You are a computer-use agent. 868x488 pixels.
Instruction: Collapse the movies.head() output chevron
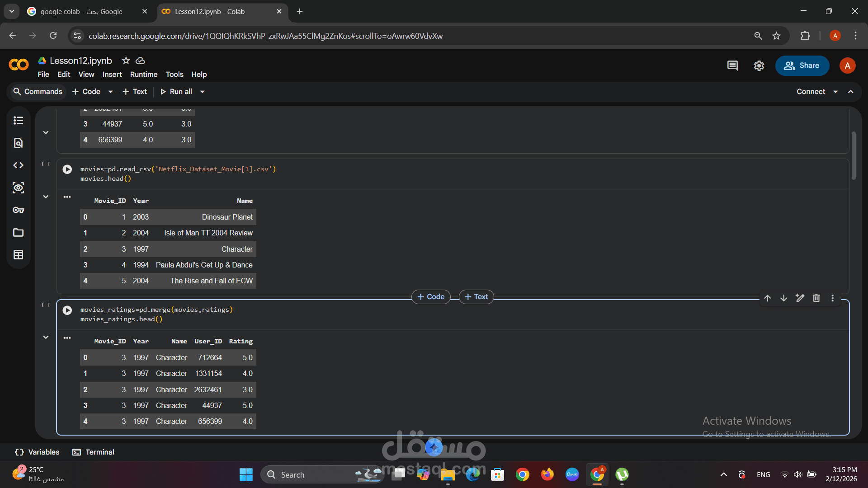tap(46, 197)
